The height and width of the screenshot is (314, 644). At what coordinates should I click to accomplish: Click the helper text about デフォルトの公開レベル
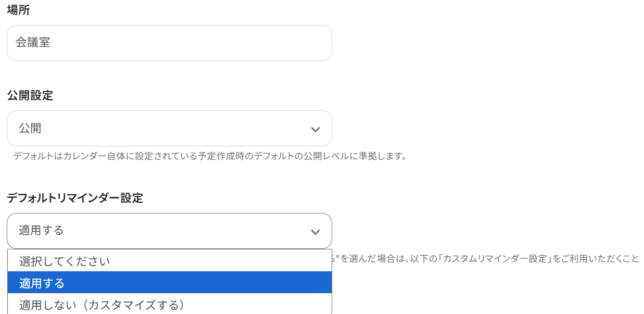[209, 156]
